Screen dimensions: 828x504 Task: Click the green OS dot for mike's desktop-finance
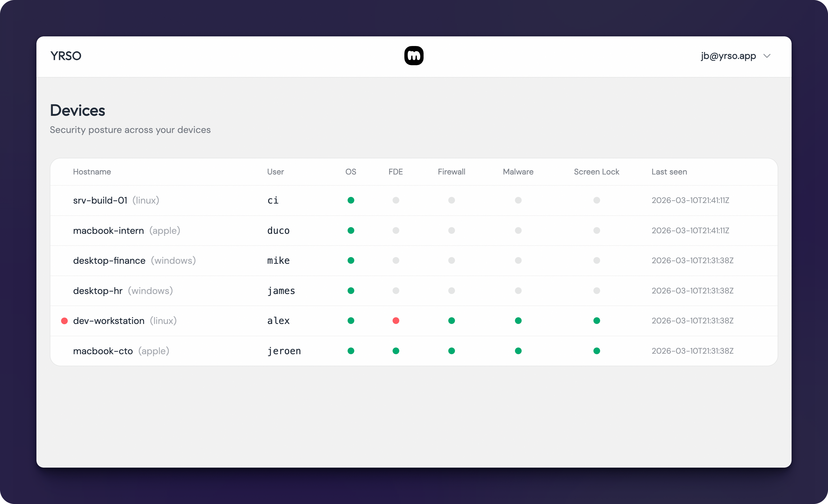351,260
